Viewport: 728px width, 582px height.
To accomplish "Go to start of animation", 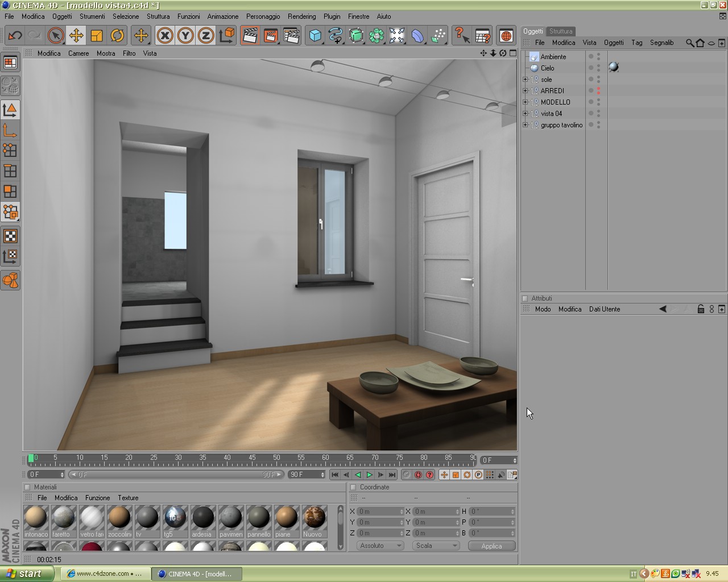I will 335,475.
